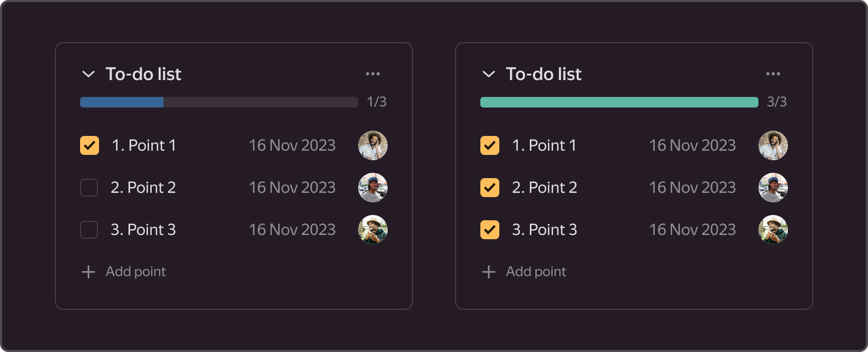
Task: Click the Add point label in the right list
Action: 536,271
